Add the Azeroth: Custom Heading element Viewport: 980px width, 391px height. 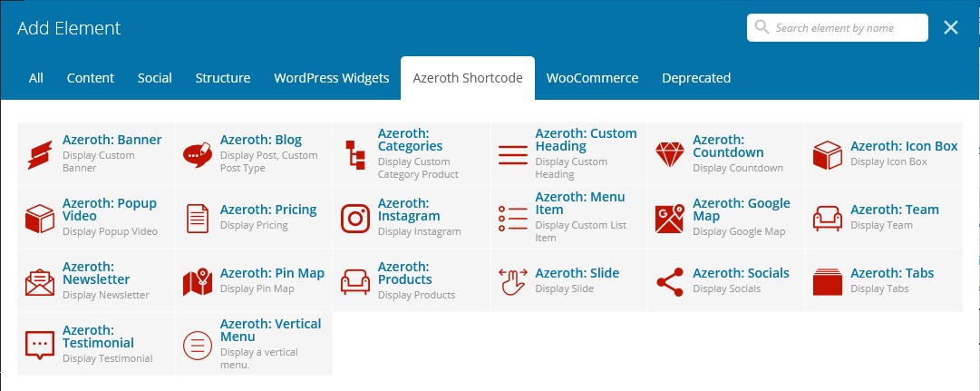pos(568,154)
